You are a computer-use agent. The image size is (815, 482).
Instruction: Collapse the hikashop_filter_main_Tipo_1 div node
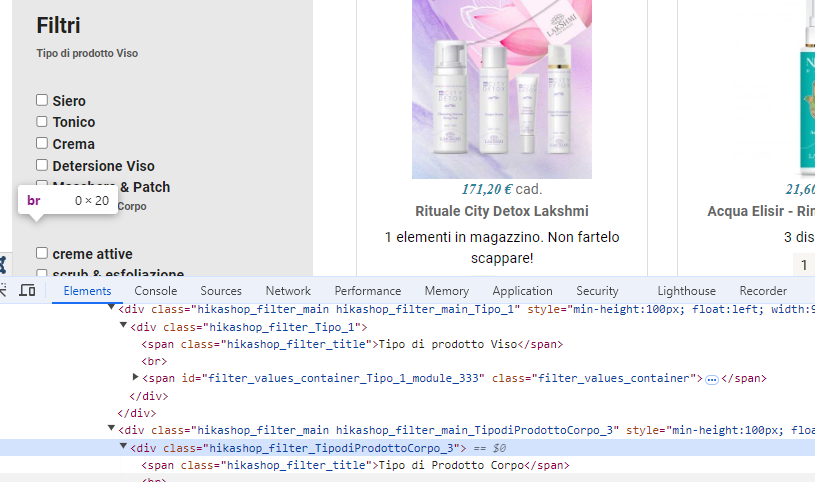click(x=111, y=307)
